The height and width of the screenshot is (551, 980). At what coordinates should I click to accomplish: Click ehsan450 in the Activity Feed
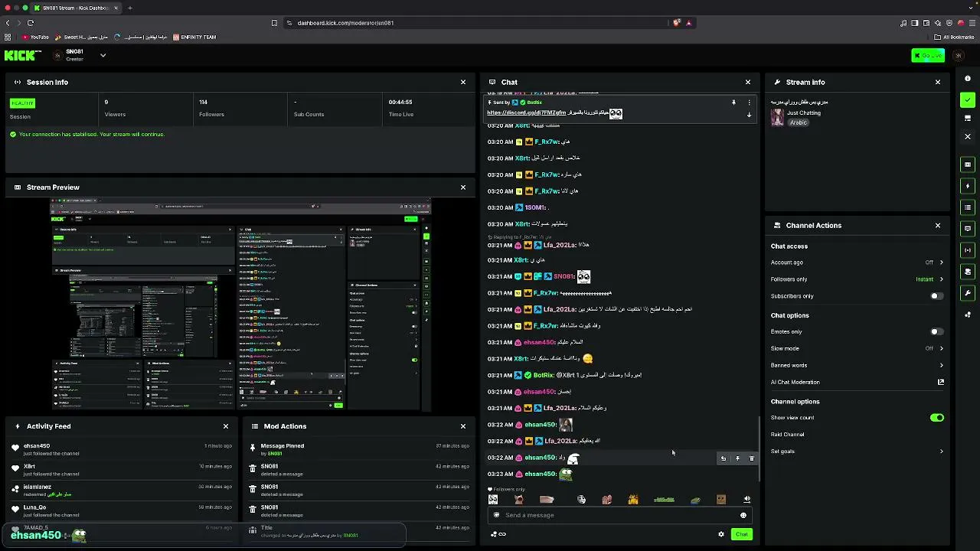point(37,446)
